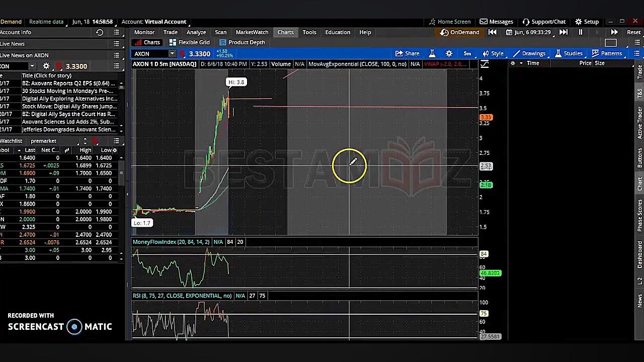This screenshot has width=644, height=362.
Task: Click watchlist up/down stepper arrows
Action: [x=85, y=141]
